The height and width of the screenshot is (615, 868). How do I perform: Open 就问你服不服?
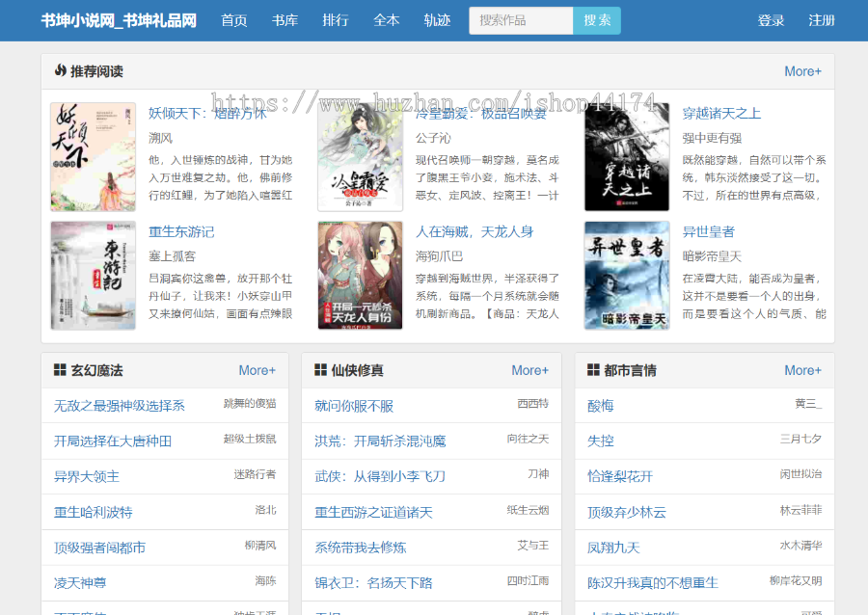point(354,406)
